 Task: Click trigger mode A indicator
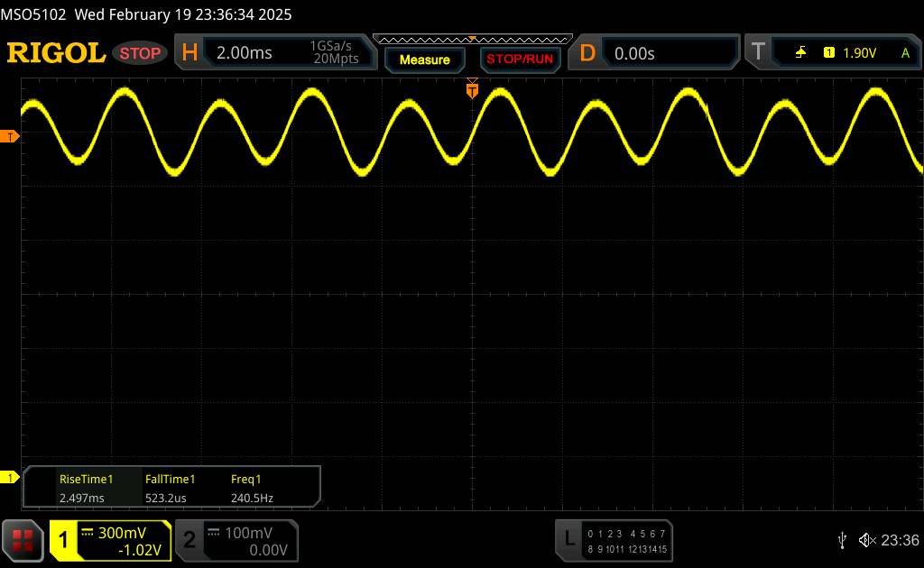pyautogui.click(x=905, y=53)
